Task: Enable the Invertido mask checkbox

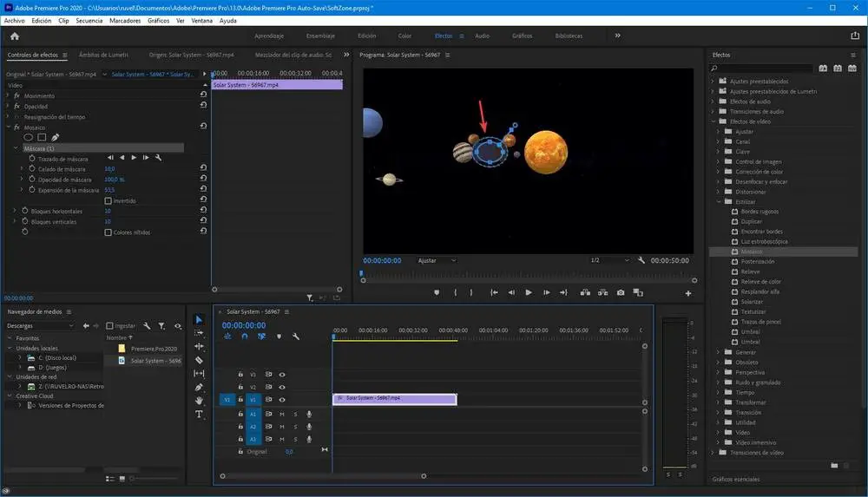Action: click(x=108, y=200)
